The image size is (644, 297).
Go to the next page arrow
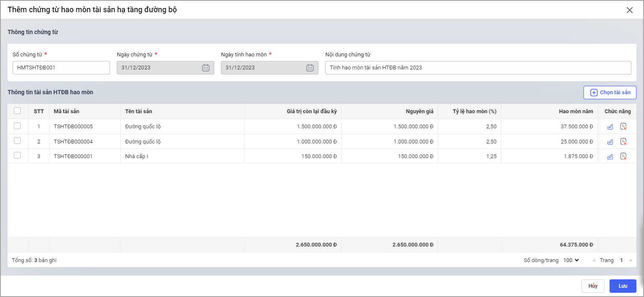click(631, 260)
